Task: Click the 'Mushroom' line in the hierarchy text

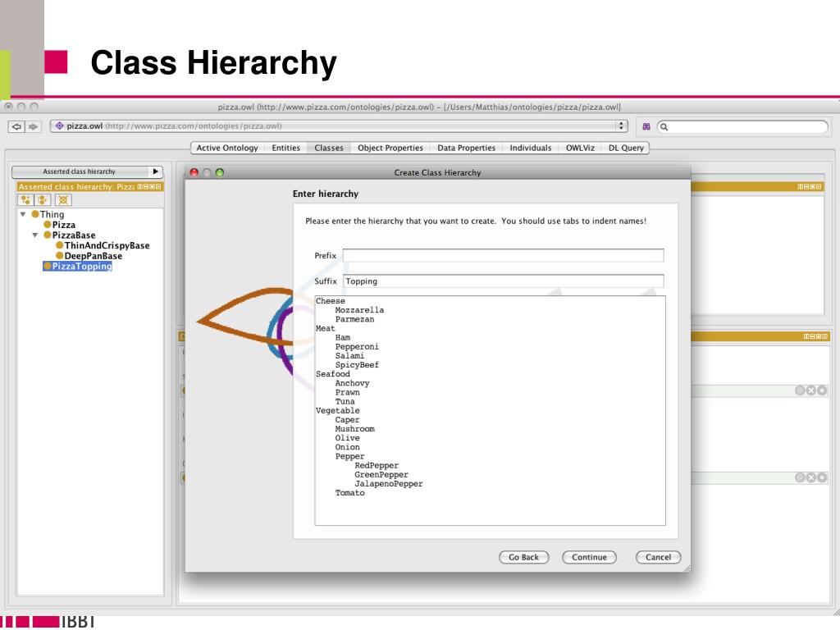Action: tap(354, 429)
